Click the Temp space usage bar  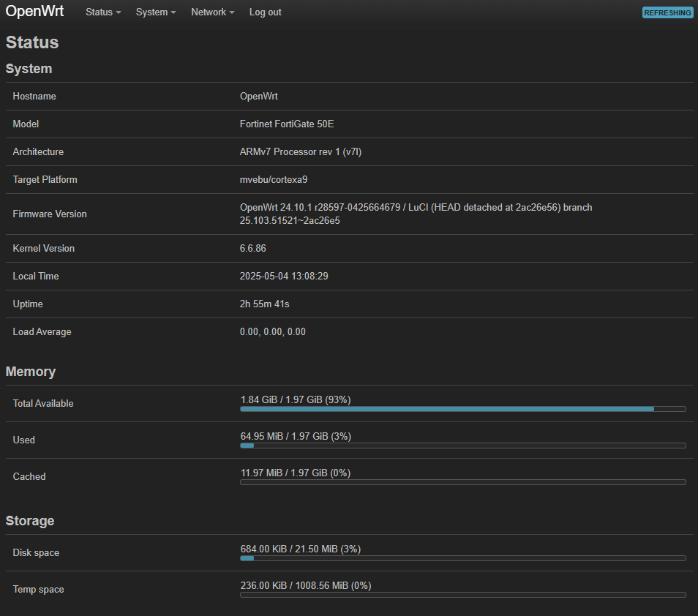(462, 595)
